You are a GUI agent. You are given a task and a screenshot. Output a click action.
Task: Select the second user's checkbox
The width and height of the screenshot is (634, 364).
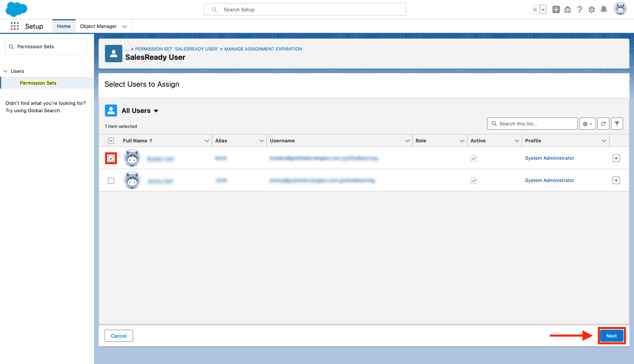(x=111, y=180)
